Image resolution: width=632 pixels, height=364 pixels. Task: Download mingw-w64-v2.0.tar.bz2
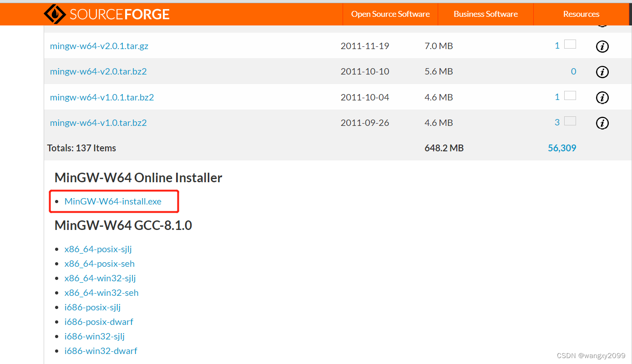[98, 71]
